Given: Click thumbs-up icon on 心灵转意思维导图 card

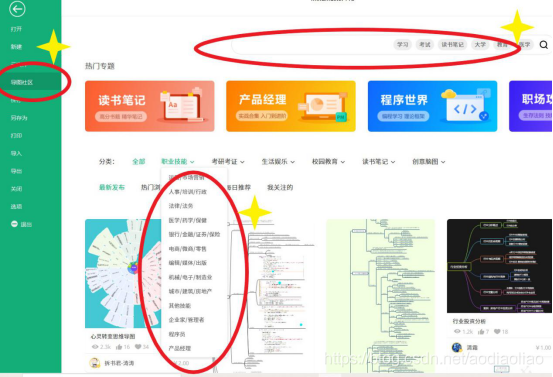Looking at the screenshot, I should 119,347.
